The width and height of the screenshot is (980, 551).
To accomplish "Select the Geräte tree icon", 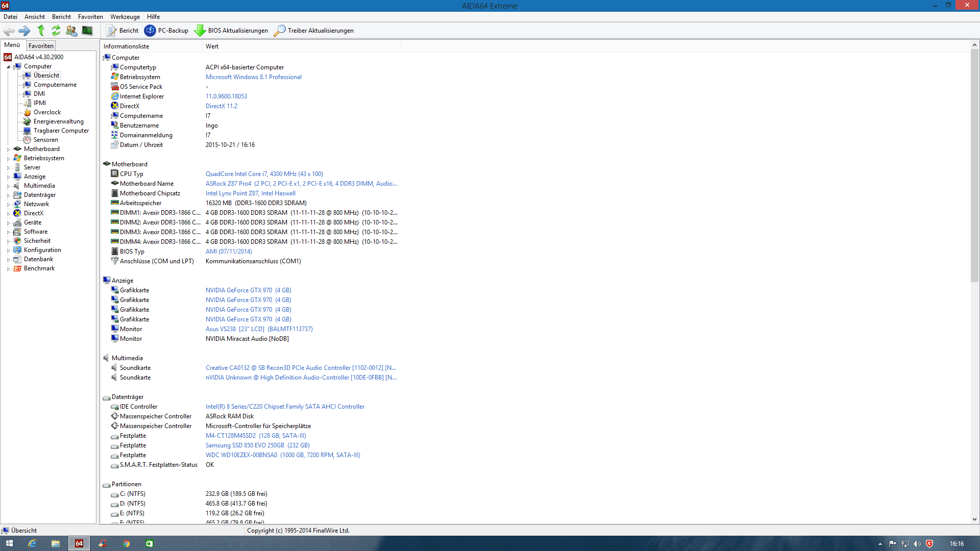I will click(17, 222).
